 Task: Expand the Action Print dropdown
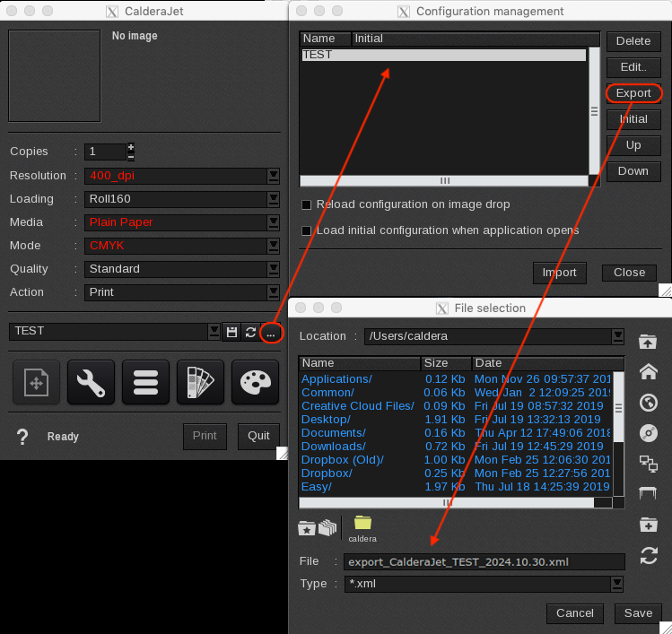coord(273,292)
